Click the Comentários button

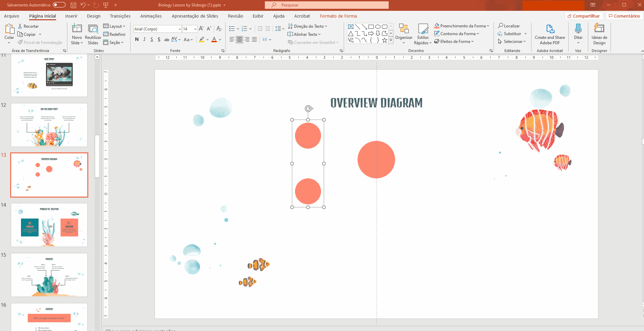point(624,16)
